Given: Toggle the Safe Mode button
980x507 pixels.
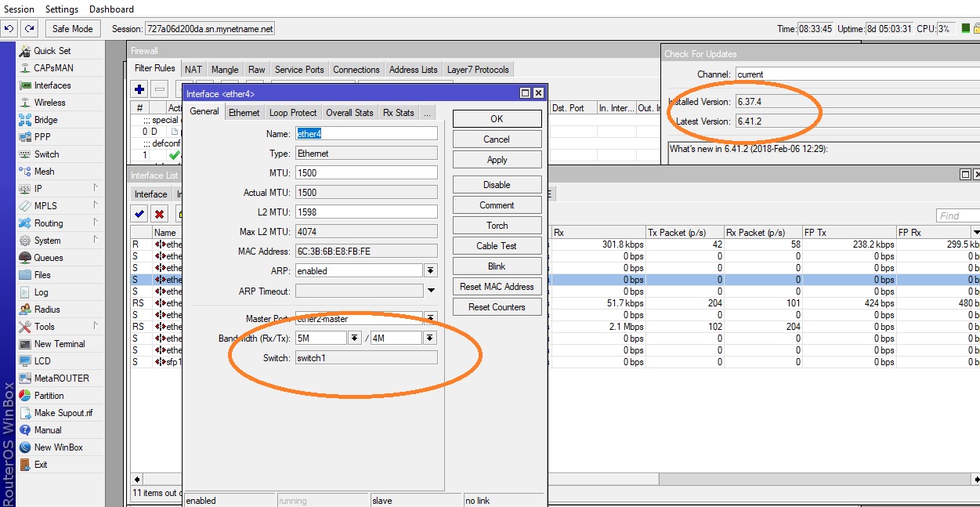Looking at the screenshot, I should click(x=73, y=29).
